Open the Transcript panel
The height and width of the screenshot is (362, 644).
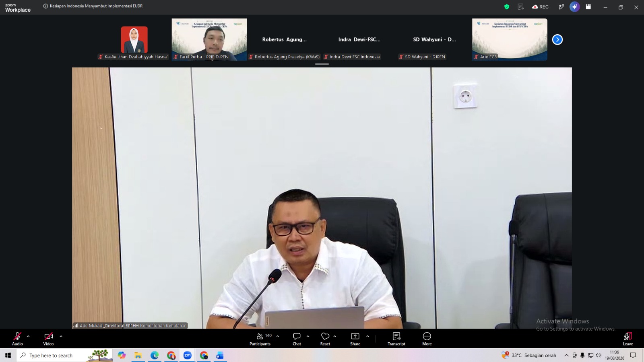(x=396, y=339)
